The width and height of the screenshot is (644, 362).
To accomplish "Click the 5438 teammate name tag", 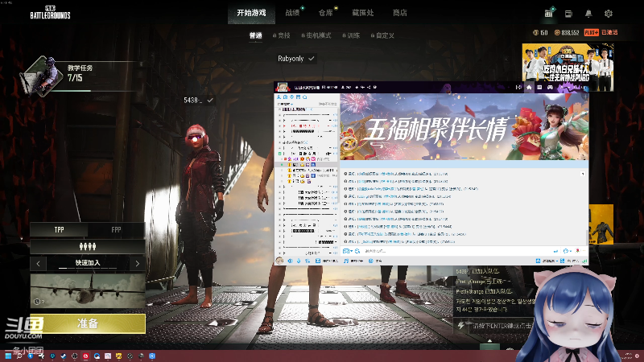I will coord(198,100).
